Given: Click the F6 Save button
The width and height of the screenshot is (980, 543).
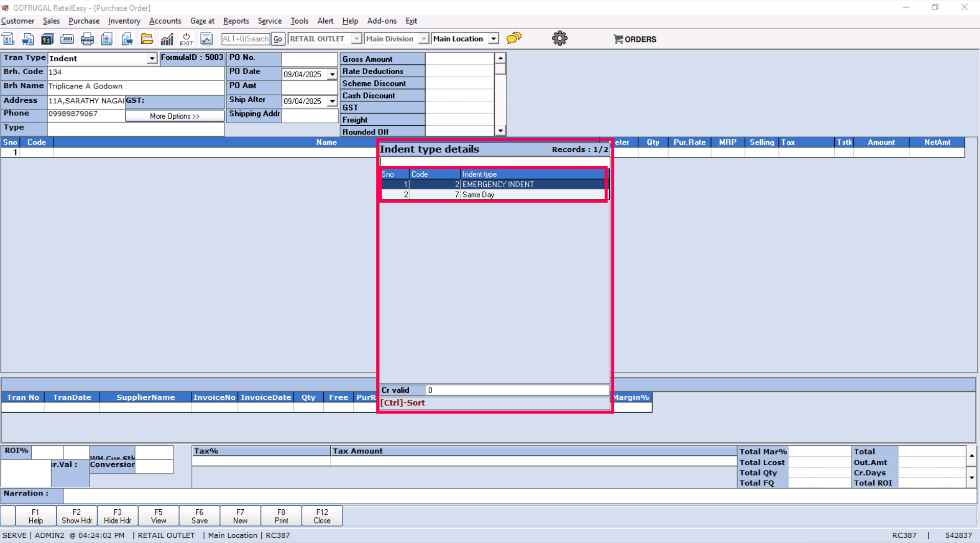Looking at the screenshot, I should coord(199,516).
